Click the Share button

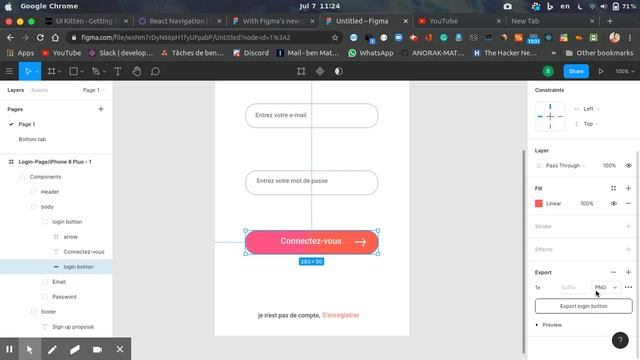tap(576, 71)
